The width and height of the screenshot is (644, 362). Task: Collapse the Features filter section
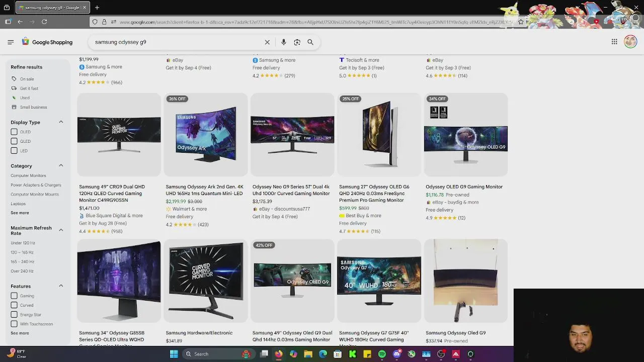click(x=61, y=286)
